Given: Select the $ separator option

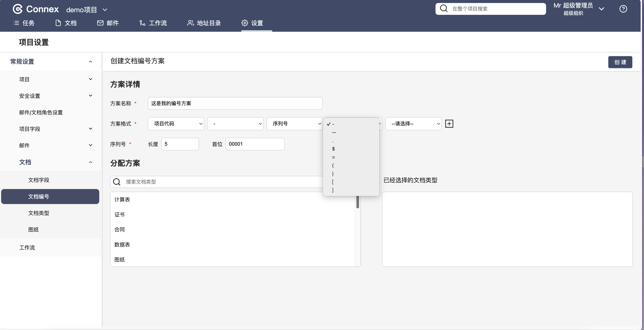Looking at the screenshot, I should tap(333, 149).
